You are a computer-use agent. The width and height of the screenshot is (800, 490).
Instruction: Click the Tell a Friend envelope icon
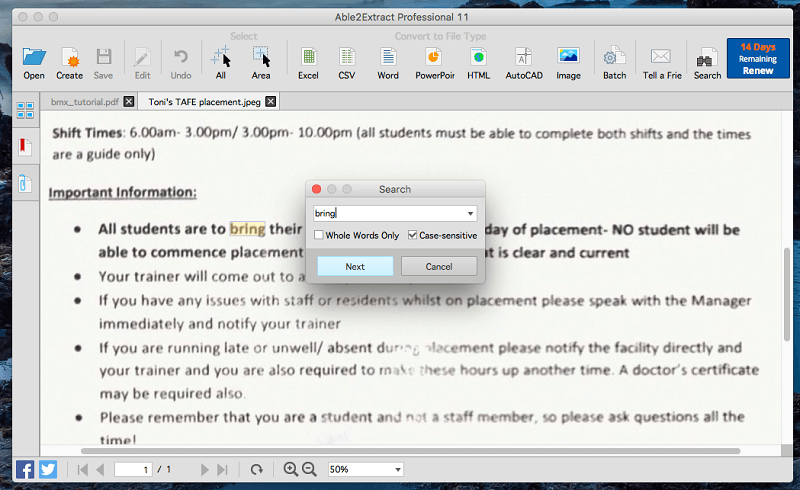(661, 56)
